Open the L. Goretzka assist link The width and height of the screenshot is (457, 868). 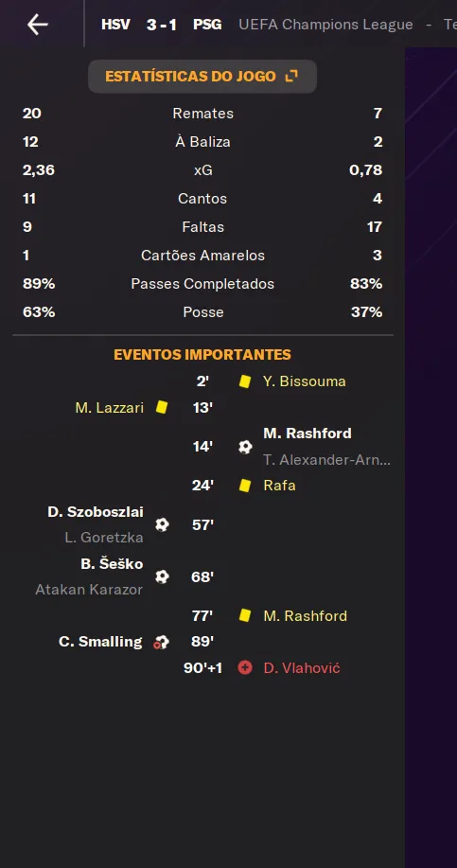click(x=104, y=538)
